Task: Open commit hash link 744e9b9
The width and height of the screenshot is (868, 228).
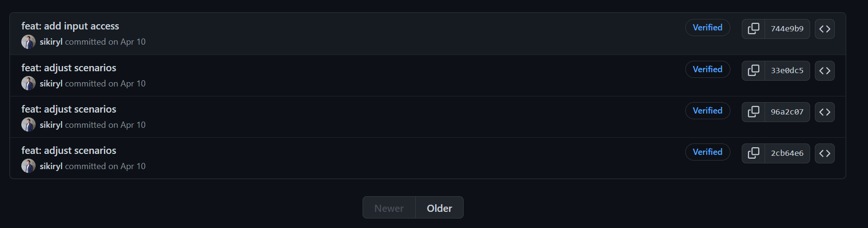Action: point(787,29)
